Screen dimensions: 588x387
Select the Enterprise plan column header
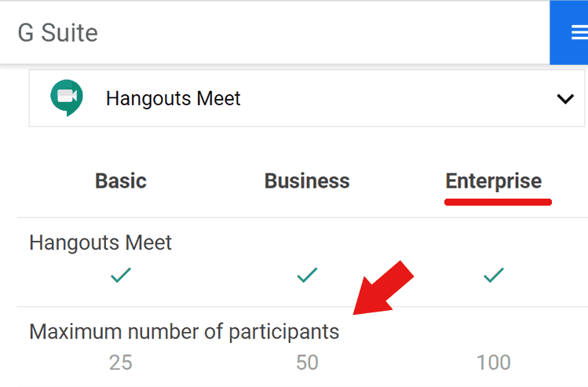click(494, 181)
